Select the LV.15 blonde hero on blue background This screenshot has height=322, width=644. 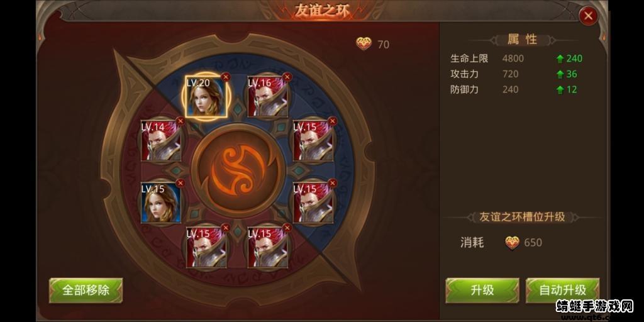click(x=160, y=203)
